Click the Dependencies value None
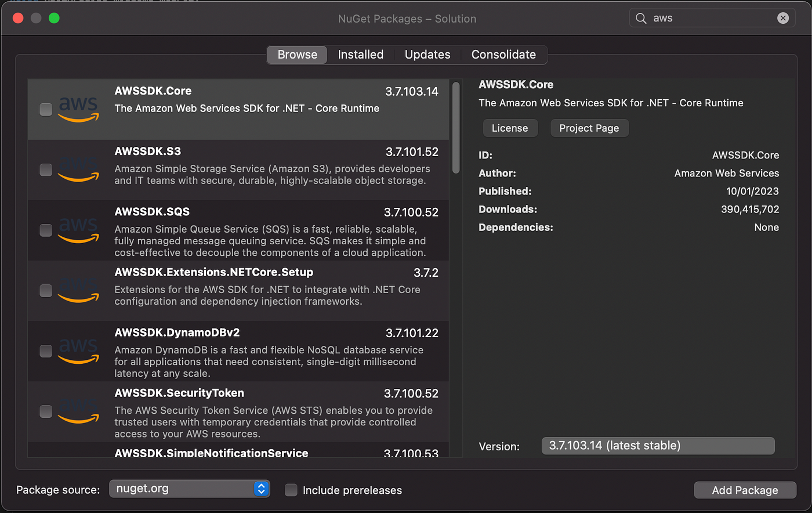812x513 pixels. [766, 227]
